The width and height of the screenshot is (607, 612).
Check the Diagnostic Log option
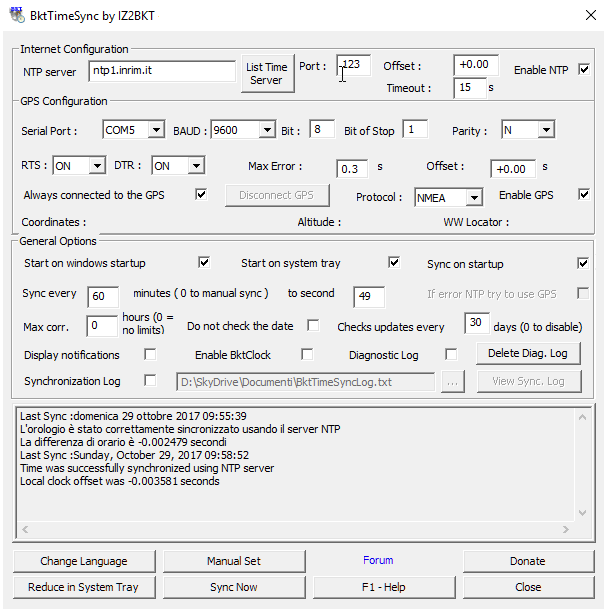[x=451, y=355]
